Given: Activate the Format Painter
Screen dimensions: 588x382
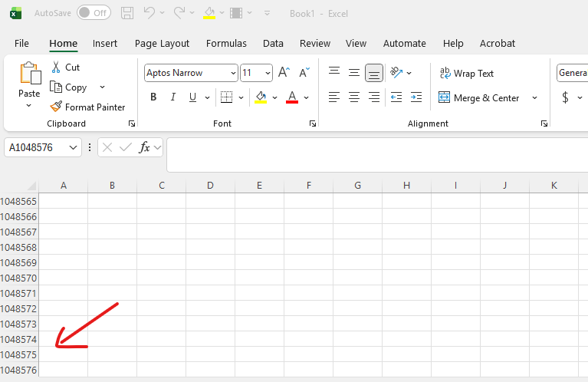Looking at the screenshot, I should (x=87, y=107).
